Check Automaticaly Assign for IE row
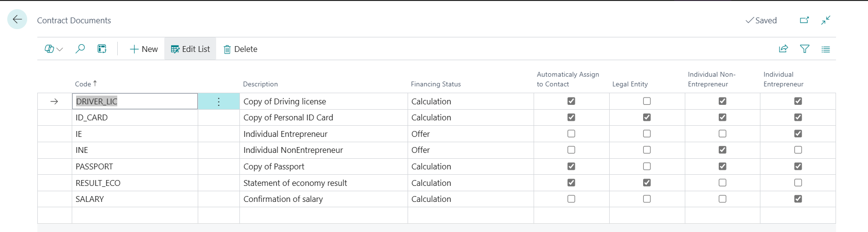The width and height of the screenshot is (868, 232). click(x=571, y=134)
